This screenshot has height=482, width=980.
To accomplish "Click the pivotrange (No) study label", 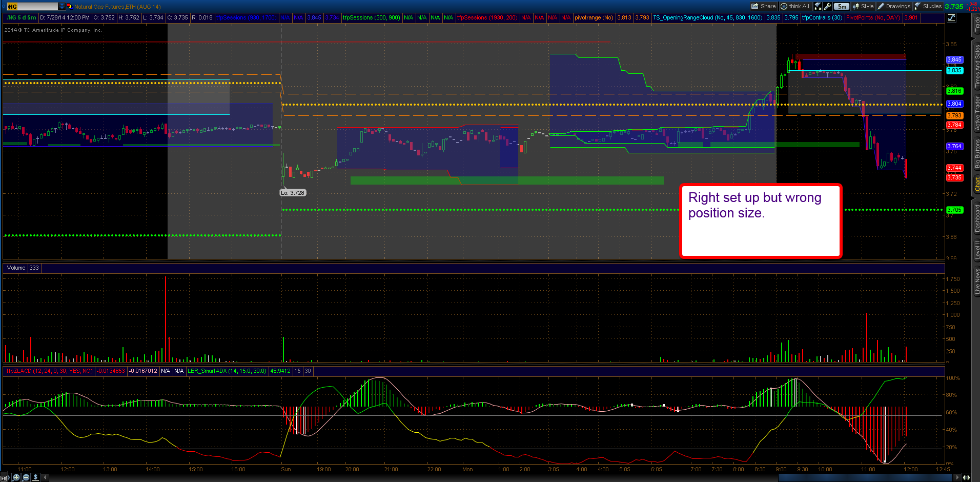I will click(594, 18).
